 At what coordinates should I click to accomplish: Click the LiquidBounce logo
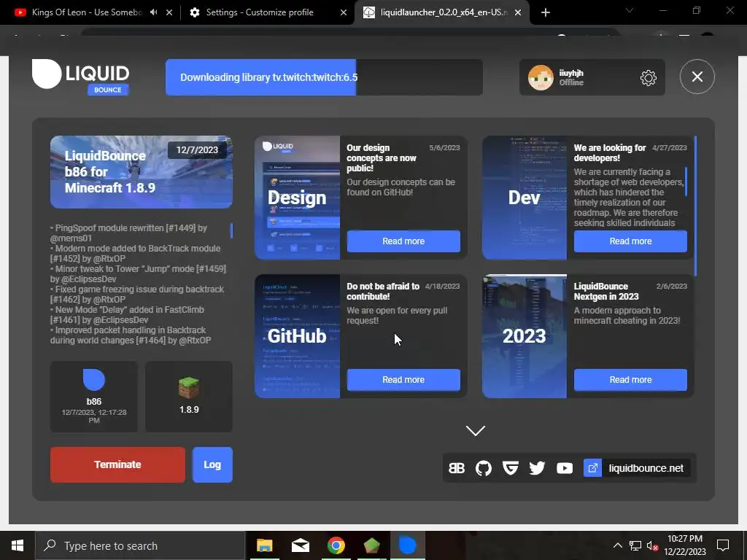(x=80, y=77)
